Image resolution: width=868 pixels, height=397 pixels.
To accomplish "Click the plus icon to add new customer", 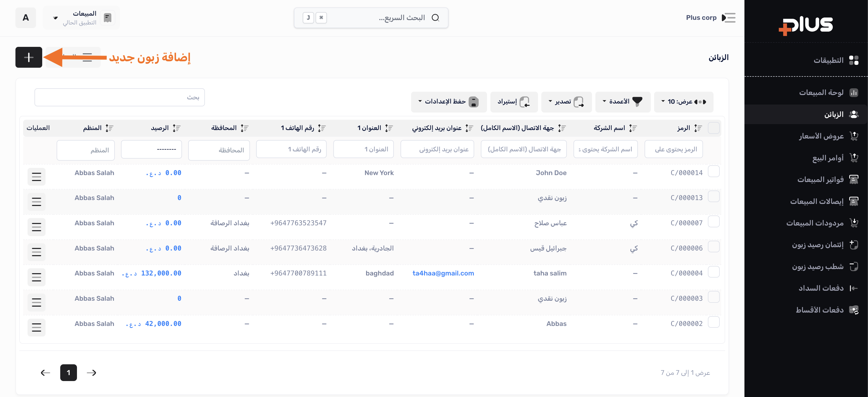I will (29, 57).
